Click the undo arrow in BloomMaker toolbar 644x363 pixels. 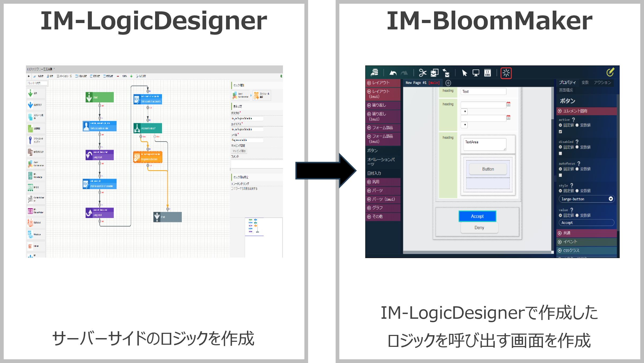pos(393,73)
